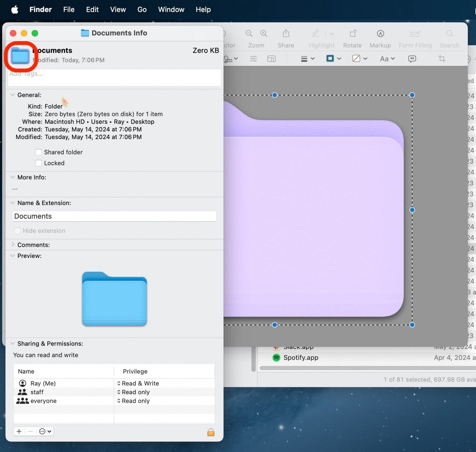
Task: Open the Markup tool in Preview
Action: [380, 34]
